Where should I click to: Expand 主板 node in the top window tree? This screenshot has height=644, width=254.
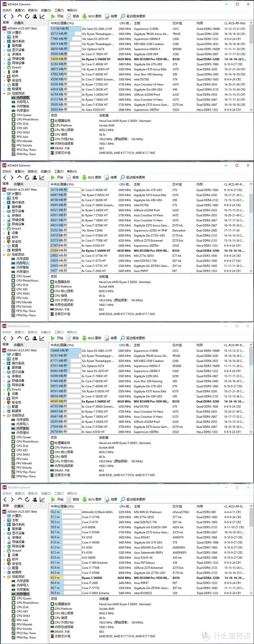4,37
